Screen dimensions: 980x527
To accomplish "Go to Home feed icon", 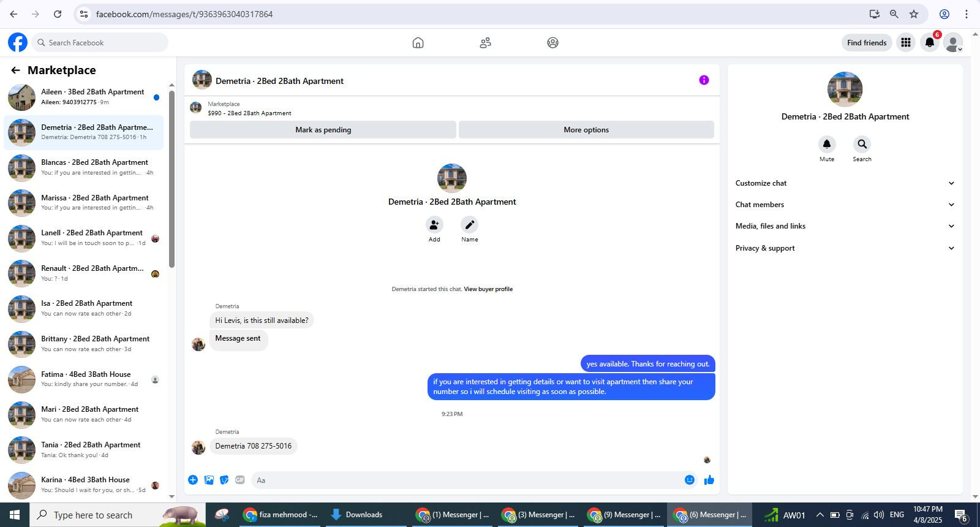I will [418, 42].
